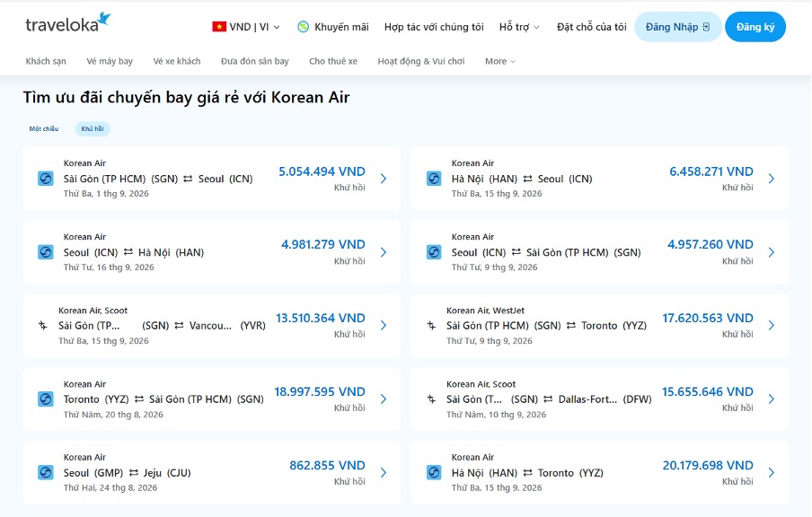Open the 20.179.698 VND flight chevron
Image resolution: width=812 pixels, height=517 pixels.
[x=772, y=472]
